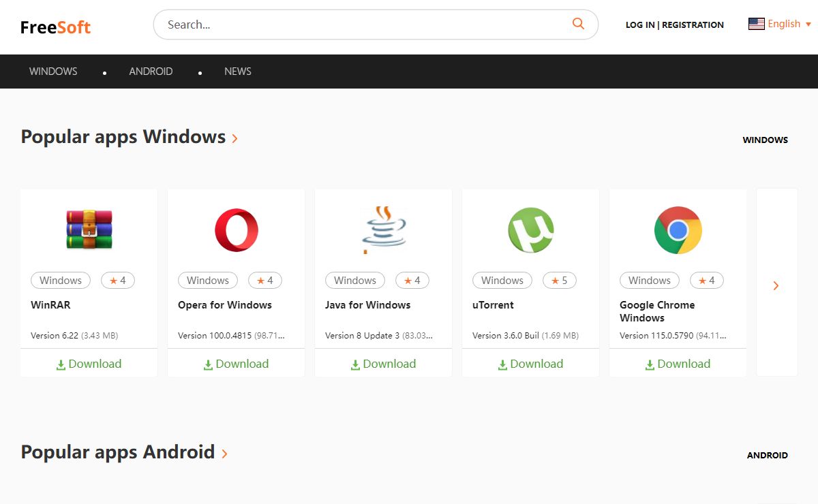This screenshot has height=504, width=818.
Task: Click WINDOWS link beside Popular apps Windows
Action: (x=765, y=140)
